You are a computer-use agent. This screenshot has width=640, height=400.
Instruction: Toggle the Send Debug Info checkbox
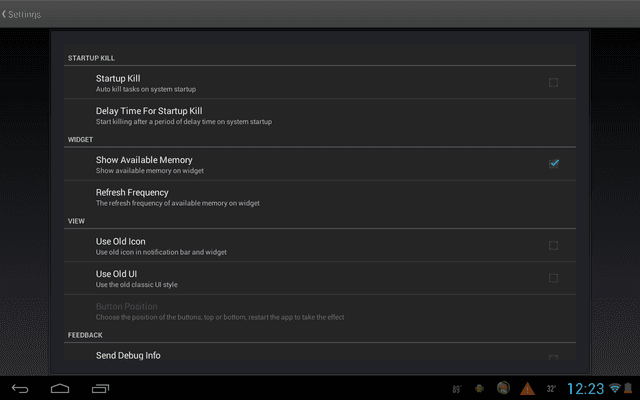[x=553, y=358]
